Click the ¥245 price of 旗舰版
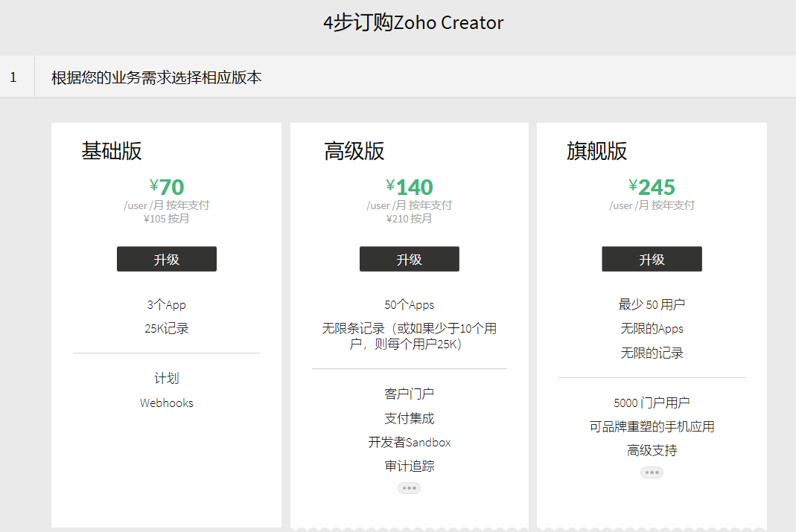Viewport: 796px width, 532px height. pos(652,187)
